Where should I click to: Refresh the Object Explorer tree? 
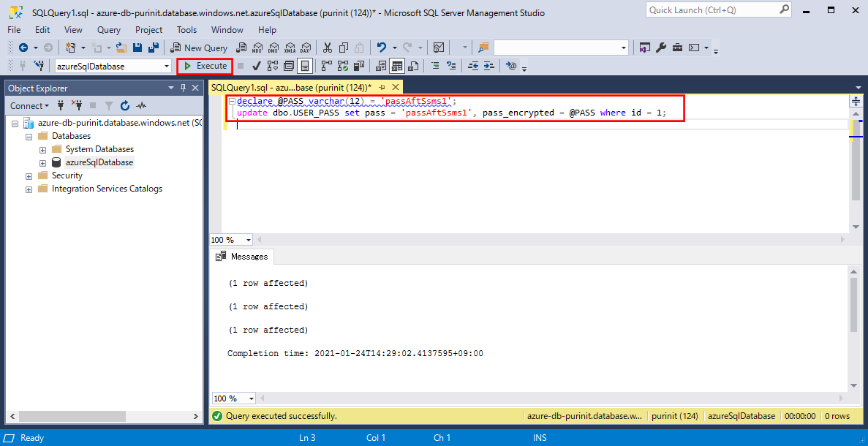pyautogui.click(x=125, y=106)
